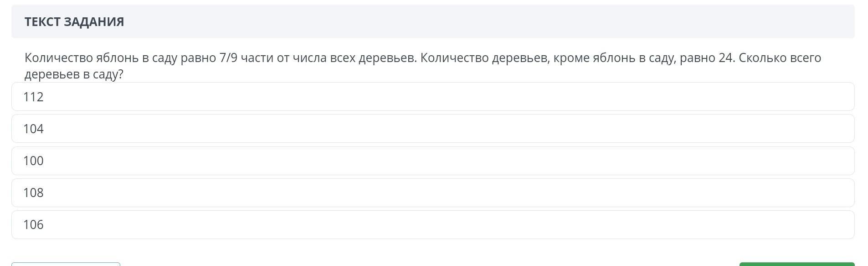Click the fraction 7/9 in the question
The height and width of the screenshot is (266, 868).
tap(228, 58)
